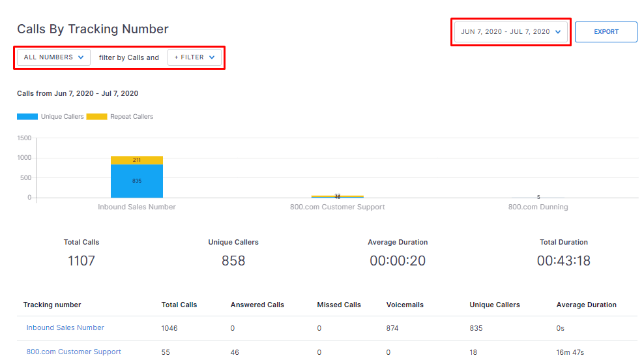Open the ALL NUMBERS dropdown

click(x=53, y=57)
